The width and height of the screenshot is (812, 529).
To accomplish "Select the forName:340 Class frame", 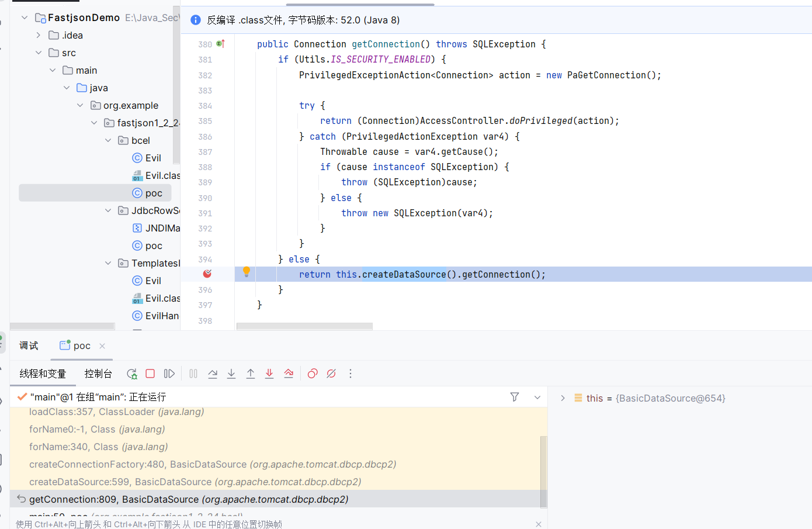I will pos(275,447).
